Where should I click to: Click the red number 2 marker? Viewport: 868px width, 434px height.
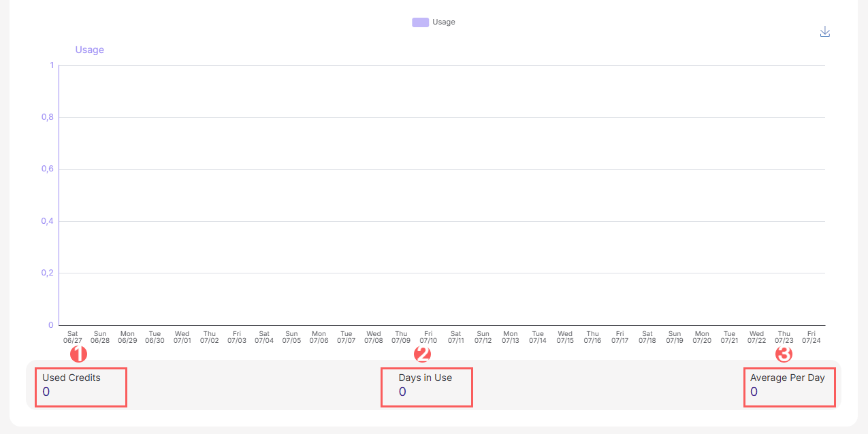(x=423, y=354)
